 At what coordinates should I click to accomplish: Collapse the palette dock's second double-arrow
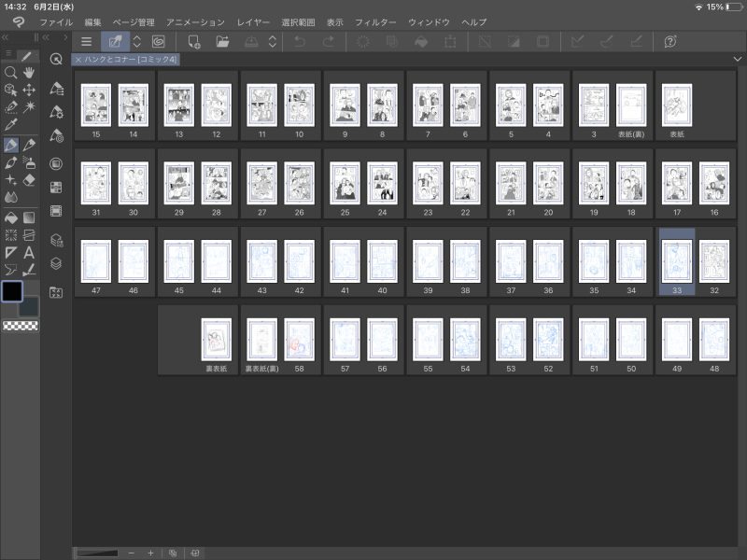coord(46,37)
